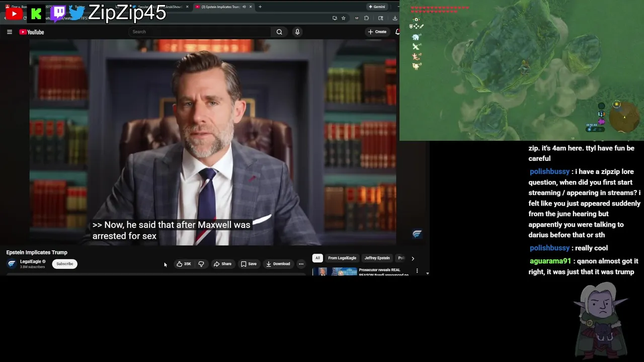Subscribe to the LegalEagle channel

64,264
